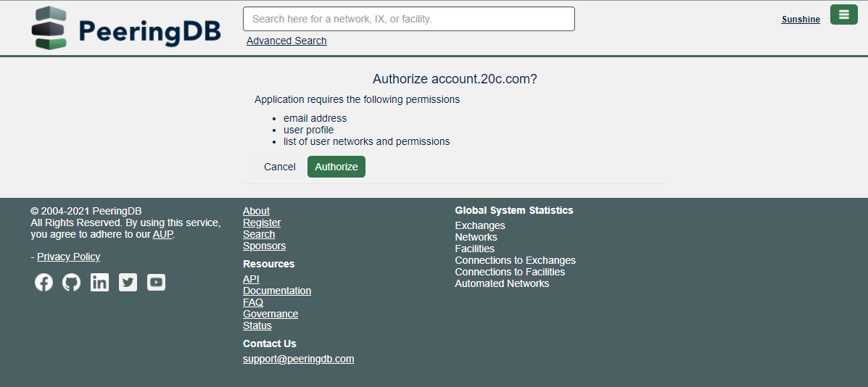
Task: Focus the network search field
Action: pyautogui.click(x=408, y=19)
